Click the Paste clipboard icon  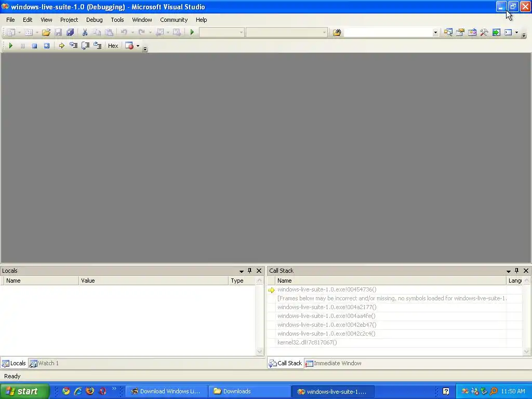(109, 32)
